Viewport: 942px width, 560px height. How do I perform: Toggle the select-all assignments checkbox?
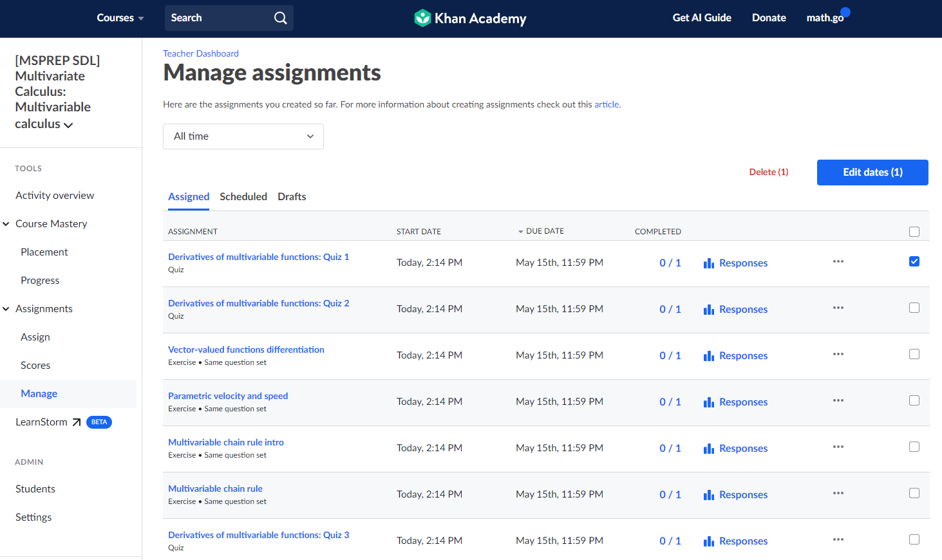click(914, 232)
